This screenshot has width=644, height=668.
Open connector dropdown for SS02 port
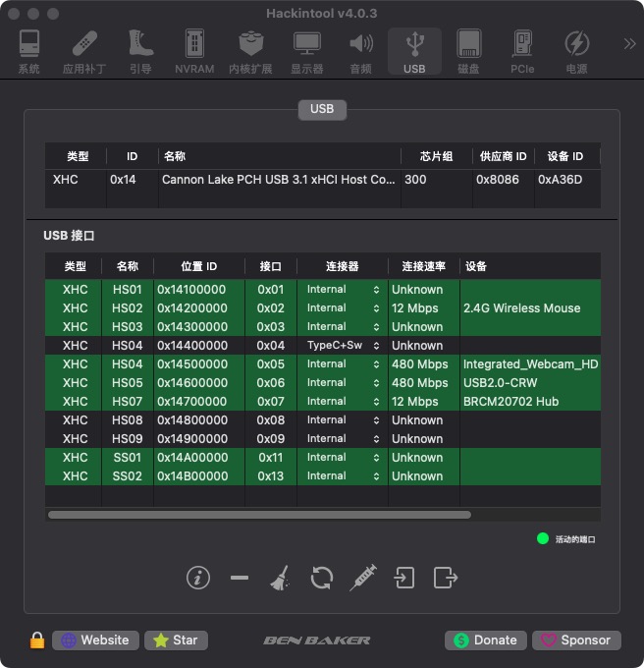pyautogui.click(x=343, y=476)
